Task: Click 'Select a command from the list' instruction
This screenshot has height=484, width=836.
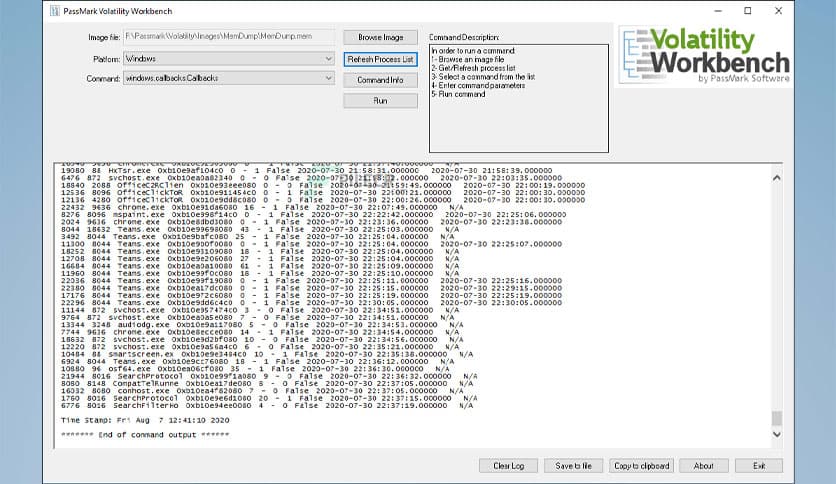Action: pos(483,77)
